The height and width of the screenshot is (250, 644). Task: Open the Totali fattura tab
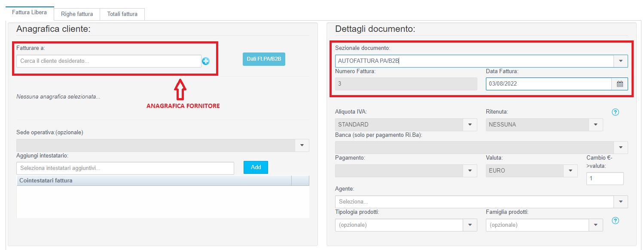coord(122,14)
